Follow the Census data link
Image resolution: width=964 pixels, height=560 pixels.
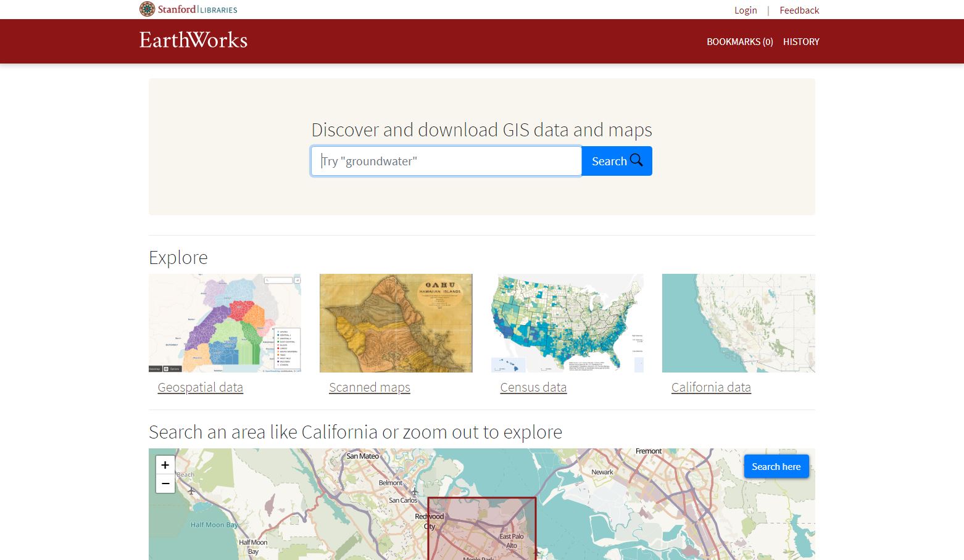(x=533, y=387)
